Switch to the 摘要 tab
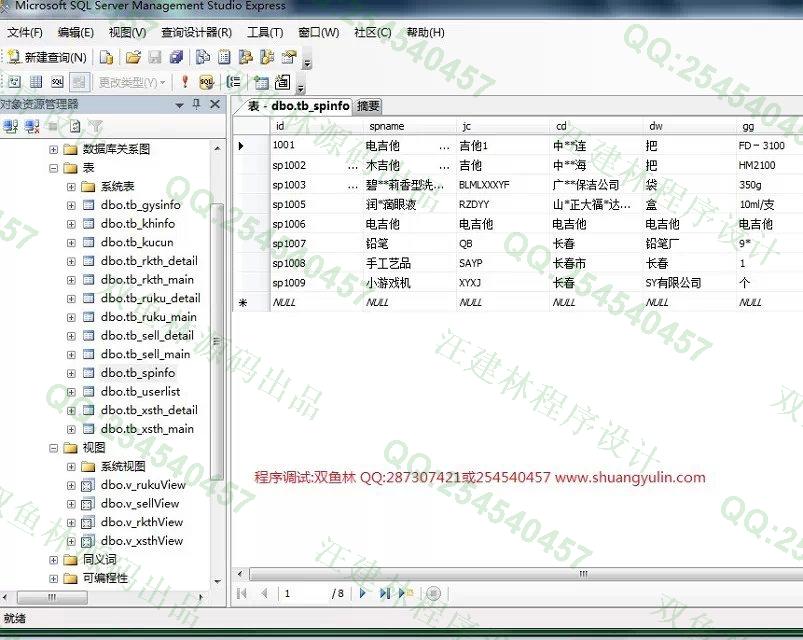 (368, 106)
